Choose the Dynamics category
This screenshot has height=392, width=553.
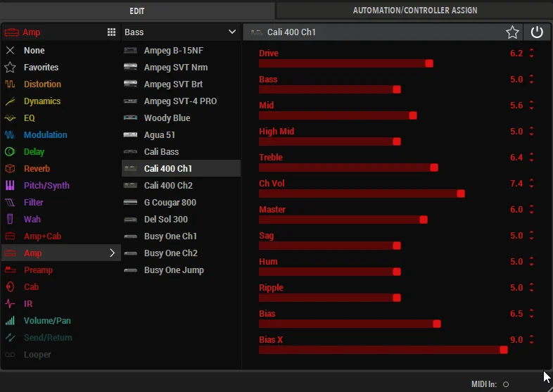[x=61, y=101]
